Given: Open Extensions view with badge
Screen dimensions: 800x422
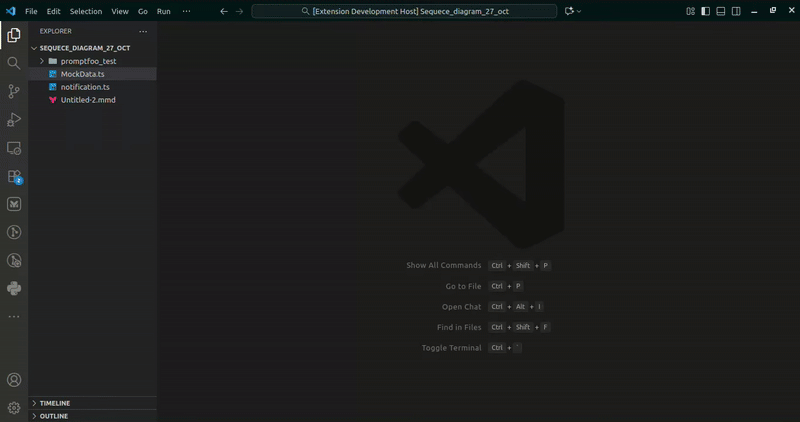Looking at the screenshot, I should (x=14, y=177).
